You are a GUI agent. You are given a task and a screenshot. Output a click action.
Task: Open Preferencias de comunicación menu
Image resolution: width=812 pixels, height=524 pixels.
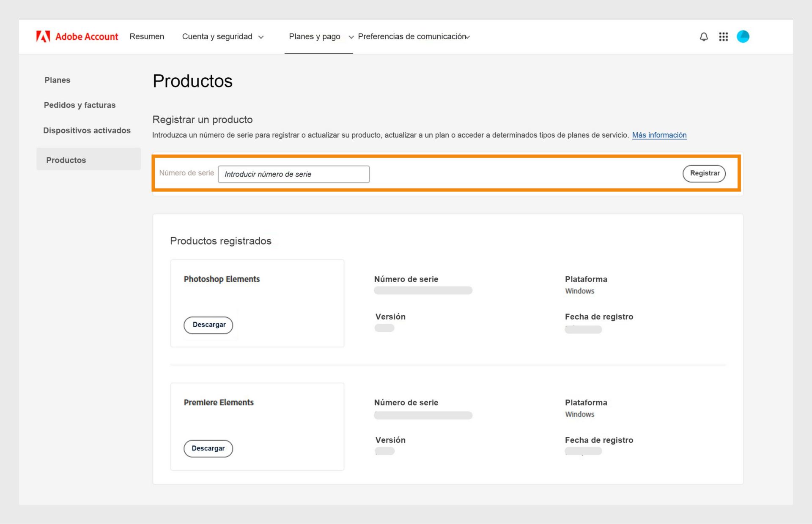point(411,36)
